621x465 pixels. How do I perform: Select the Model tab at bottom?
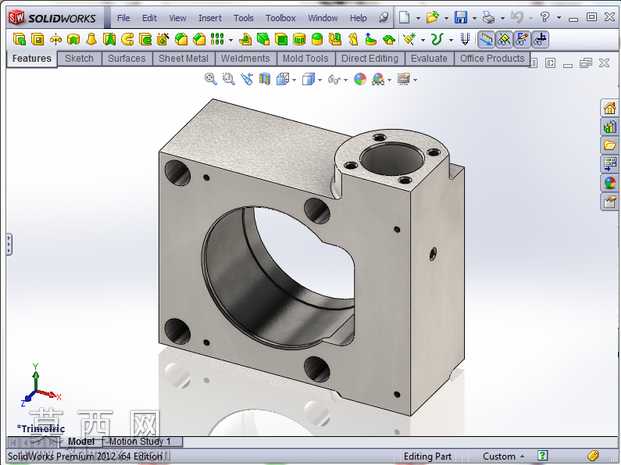(x=81, y=441)
